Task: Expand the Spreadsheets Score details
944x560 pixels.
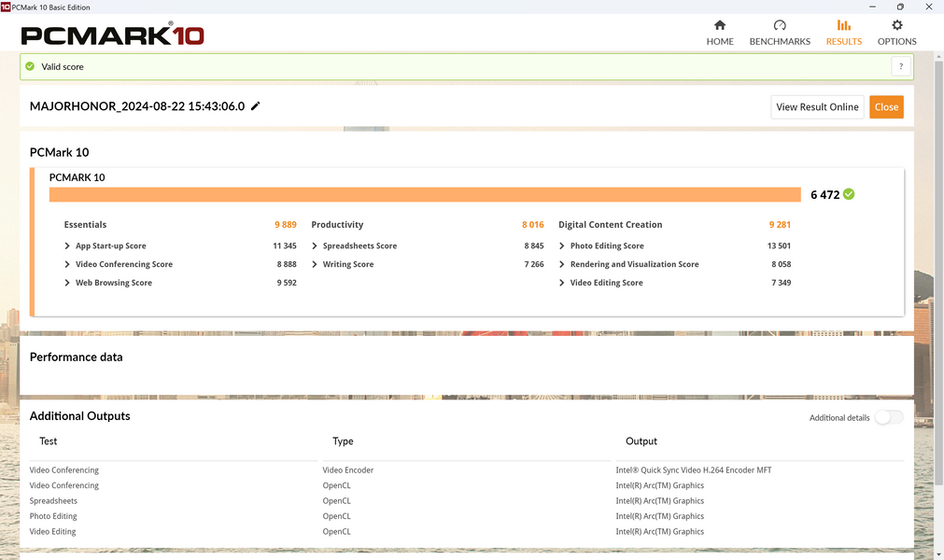Action: coord(315,246)
